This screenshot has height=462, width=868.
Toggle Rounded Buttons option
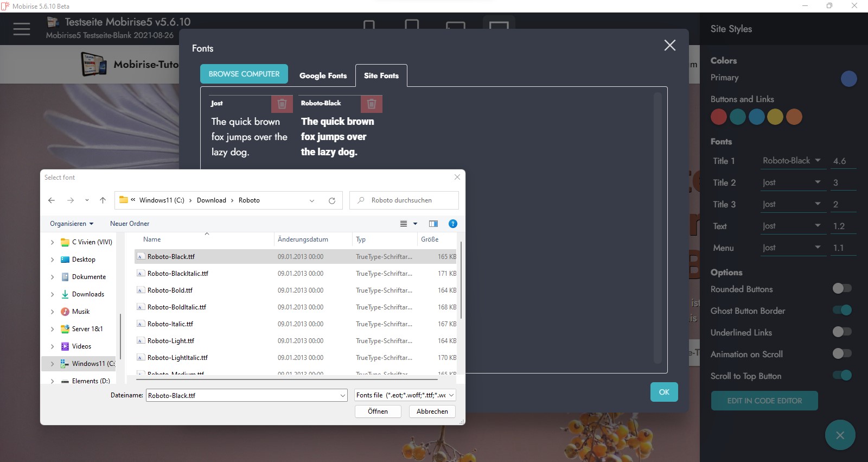pos(842,288)
